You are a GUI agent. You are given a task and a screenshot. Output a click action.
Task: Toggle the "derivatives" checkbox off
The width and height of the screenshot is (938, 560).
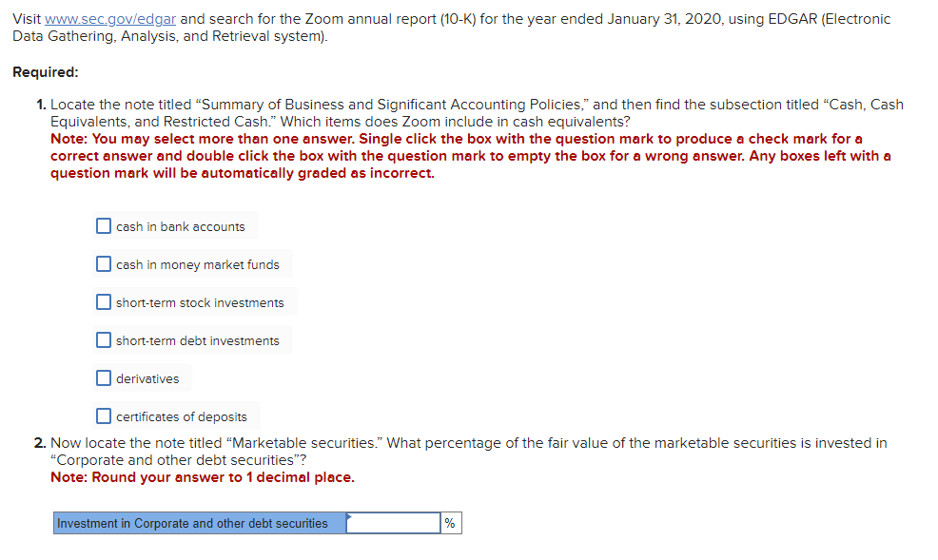(103, 377)
